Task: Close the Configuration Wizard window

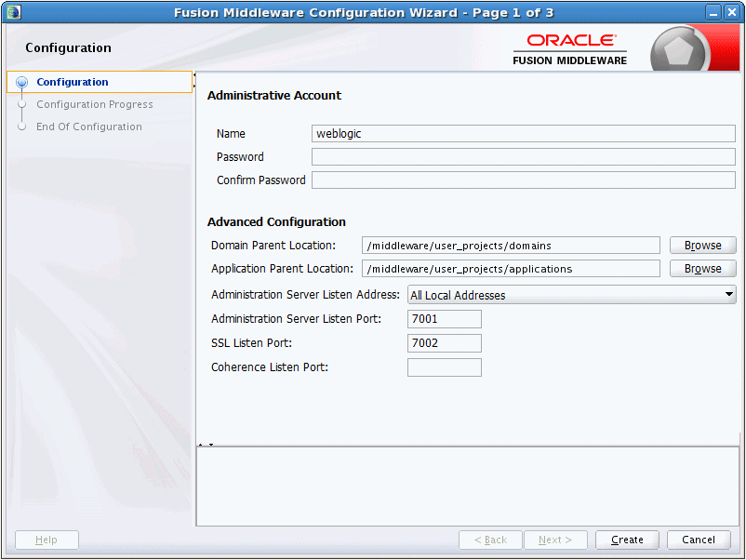Action: tap(732, 12)
